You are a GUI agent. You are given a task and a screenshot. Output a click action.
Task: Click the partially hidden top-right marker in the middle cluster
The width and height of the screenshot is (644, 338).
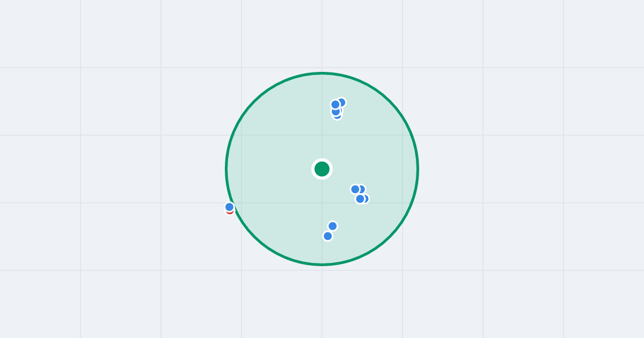tap(362, 189)
